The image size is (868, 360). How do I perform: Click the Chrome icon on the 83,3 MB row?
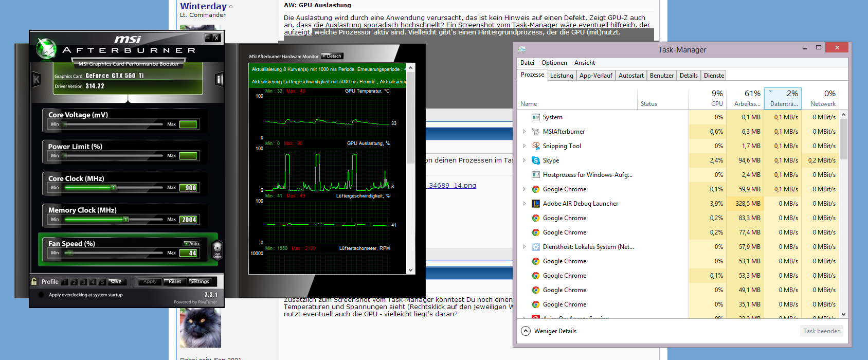coord(536,218)
